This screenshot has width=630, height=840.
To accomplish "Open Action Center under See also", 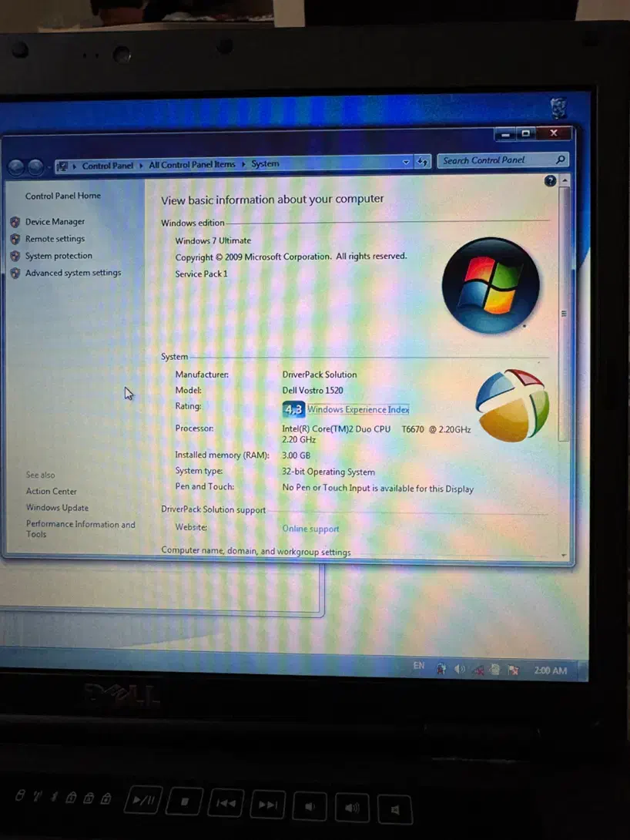I will click(52, 491).
